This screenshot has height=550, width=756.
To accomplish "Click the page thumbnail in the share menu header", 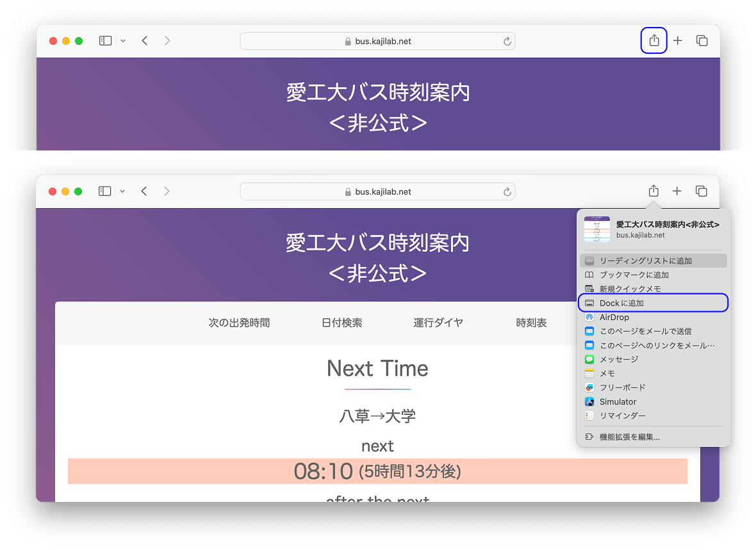I will [596, 229].
